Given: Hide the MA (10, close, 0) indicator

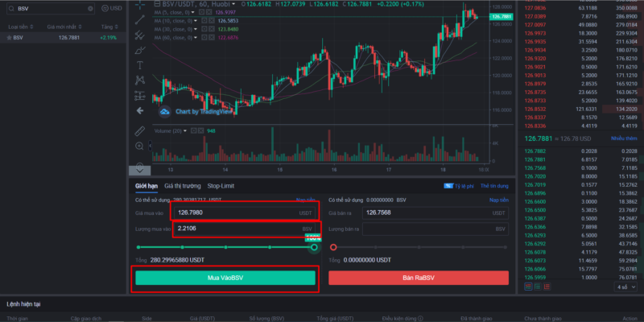Looking at the screenshot, I should coord(204,21).
